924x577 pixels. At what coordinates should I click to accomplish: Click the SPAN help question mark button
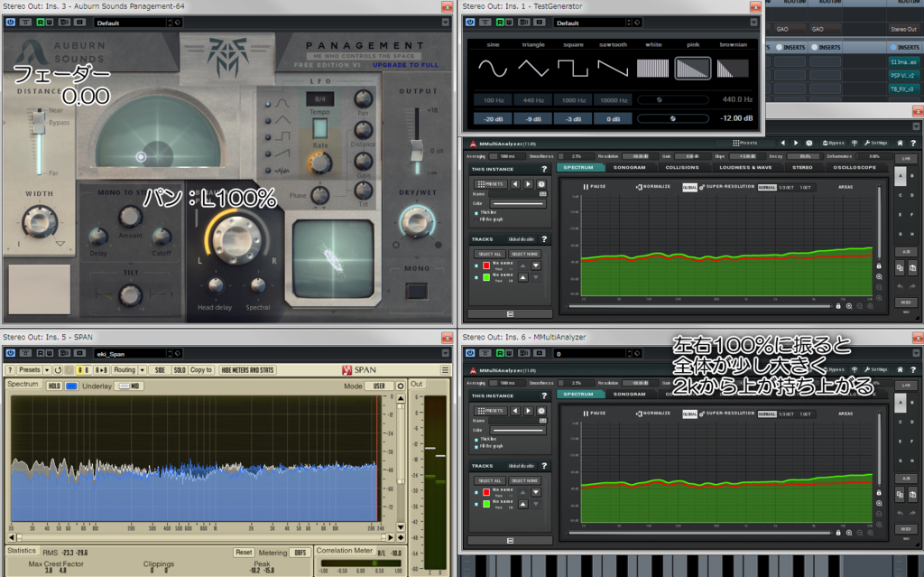pyautogui.click(x=10, y=370)
